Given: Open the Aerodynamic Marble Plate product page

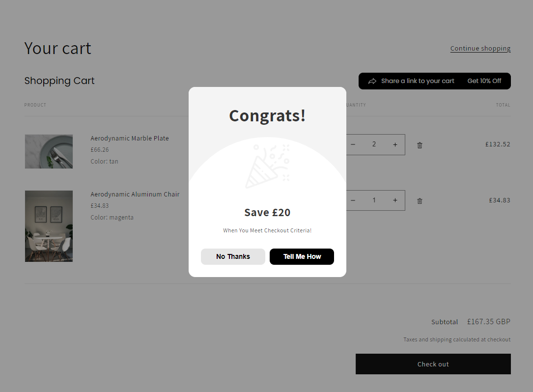Looking at the screenshot, I should [129, 138].
